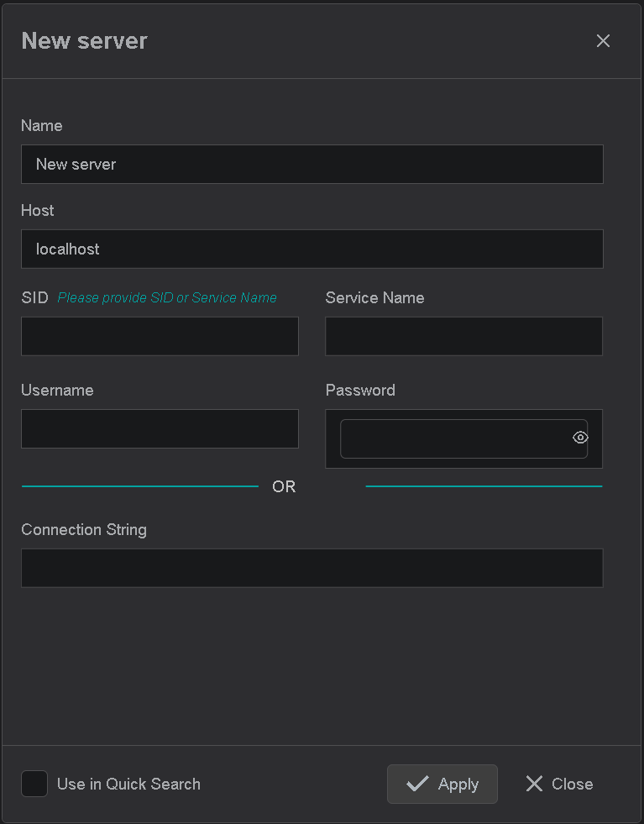Focus the Name input containing New server
This screenshot has width=644, height=824.
pyautogui.click(x=312, y=164)
